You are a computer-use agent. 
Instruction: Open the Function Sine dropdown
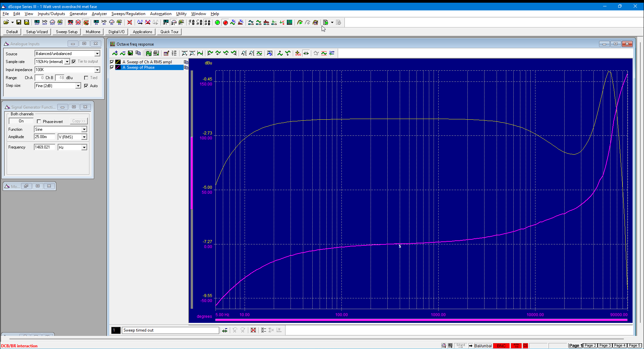click(84, 129)
